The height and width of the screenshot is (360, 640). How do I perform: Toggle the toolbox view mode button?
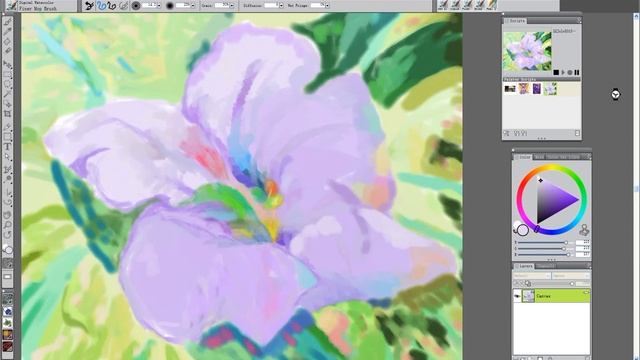[7, 277]
